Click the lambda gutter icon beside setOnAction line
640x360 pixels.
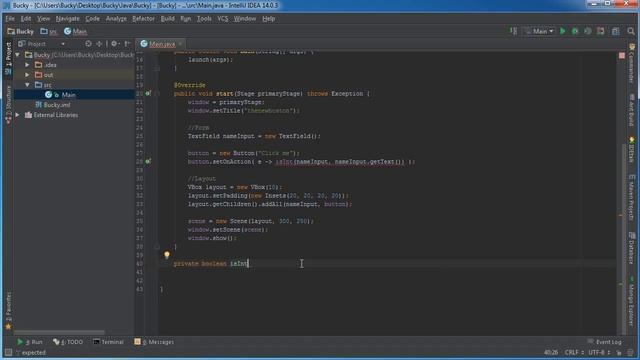click(x=148, y=161)
